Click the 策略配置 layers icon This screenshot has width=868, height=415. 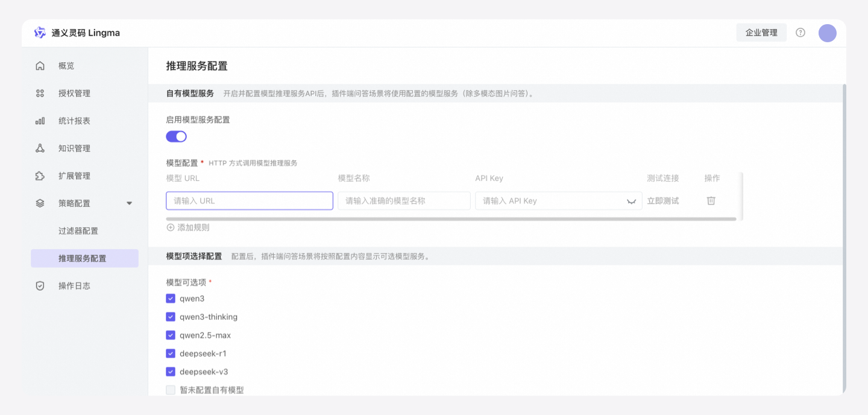coord(40,203)
